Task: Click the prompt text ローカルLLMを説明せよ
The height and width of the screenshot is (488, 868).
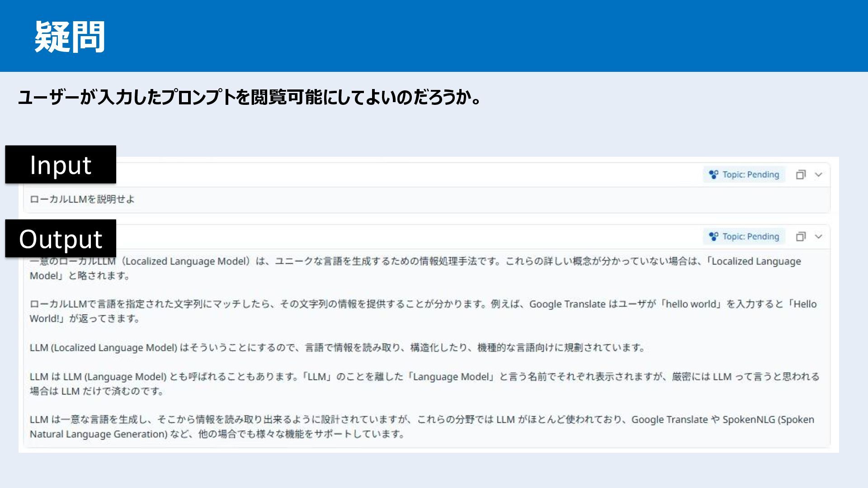Action: (82, 199)
